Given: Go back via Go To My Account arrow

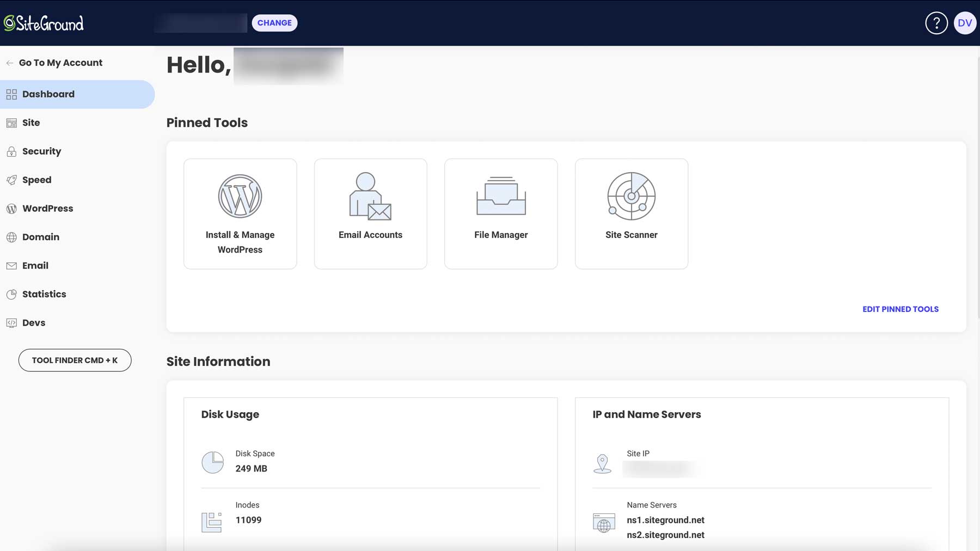Looking at the screenshot, I should pos(10,62).
